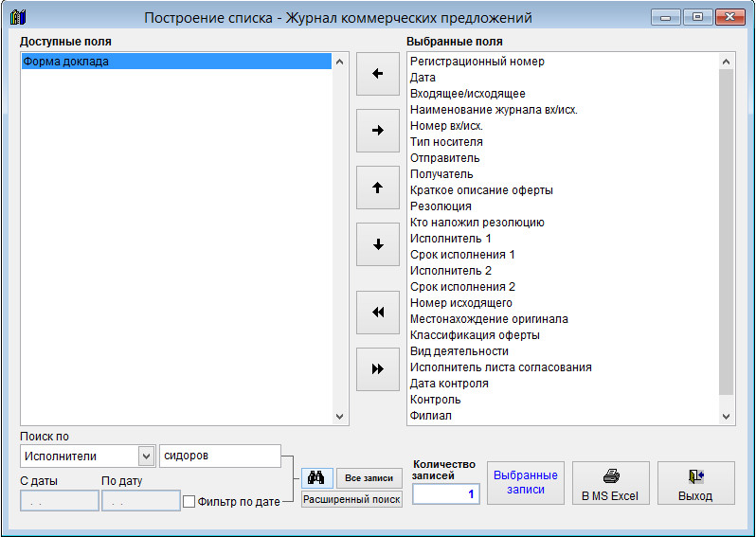This screenshot has width=756, height=537.
Task: Click selected fields scrollbar down arrow
Action: [727, 416]
